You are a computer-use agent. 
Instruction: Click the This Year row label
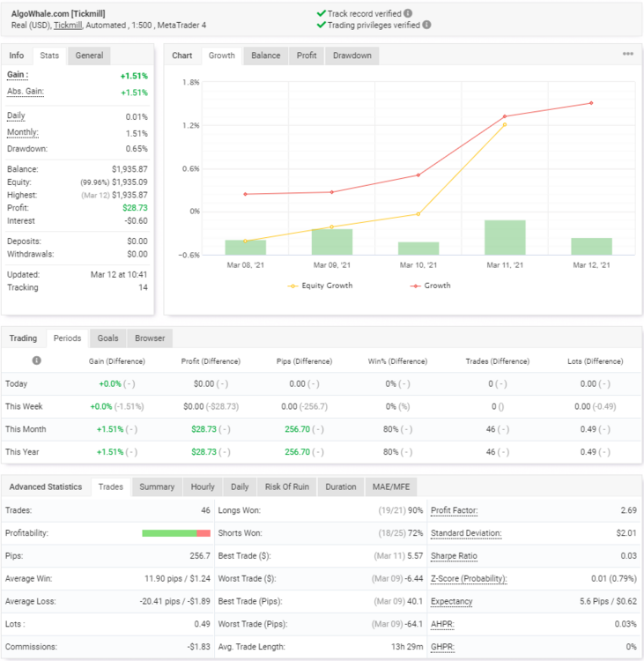click(22, 452)
